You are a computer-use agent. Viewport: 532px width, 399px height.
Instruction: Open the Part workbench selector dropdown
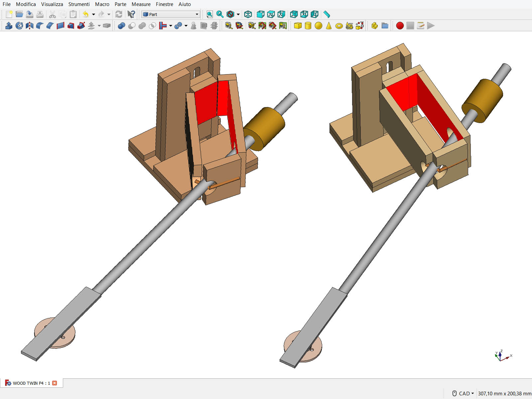171,14
